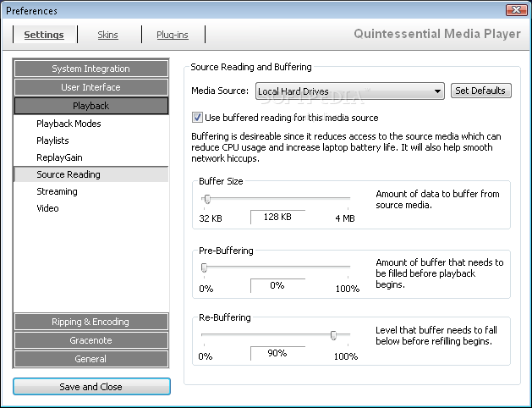Collapse the Playback section header
Image resolution: width=532 pixels, height=408 pixels.
pyautogui.click(x=91, y=106)
